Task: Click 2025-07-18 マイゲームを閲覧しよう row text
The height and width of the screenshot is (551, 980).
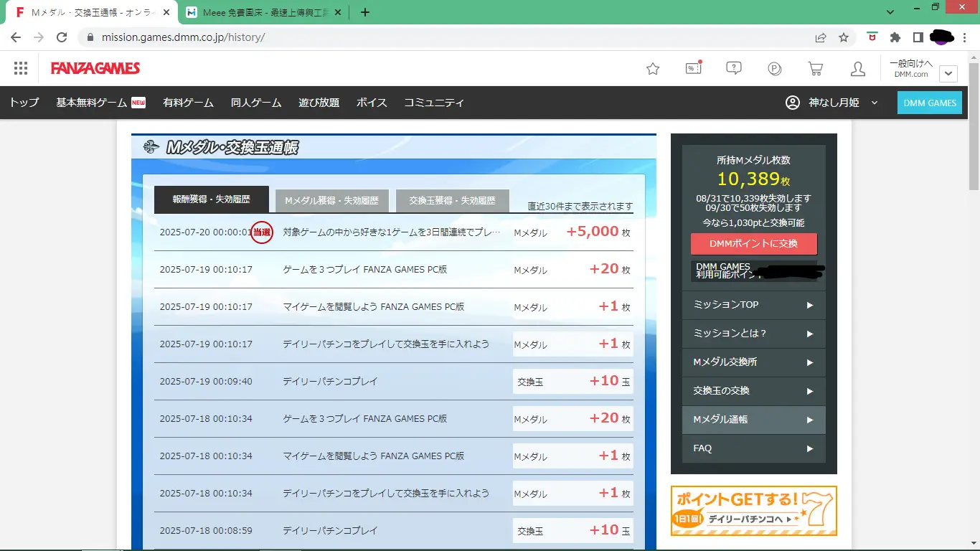Action: [x=374, y=456]
